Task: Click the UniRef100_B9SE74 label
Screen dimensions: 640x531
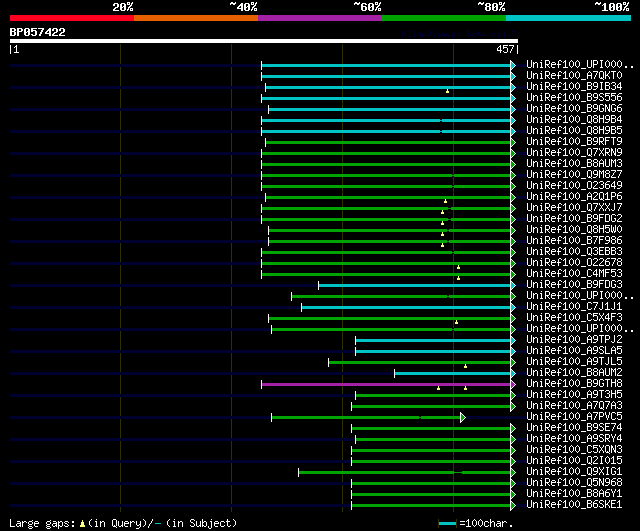Action: (x=574, y=428)
